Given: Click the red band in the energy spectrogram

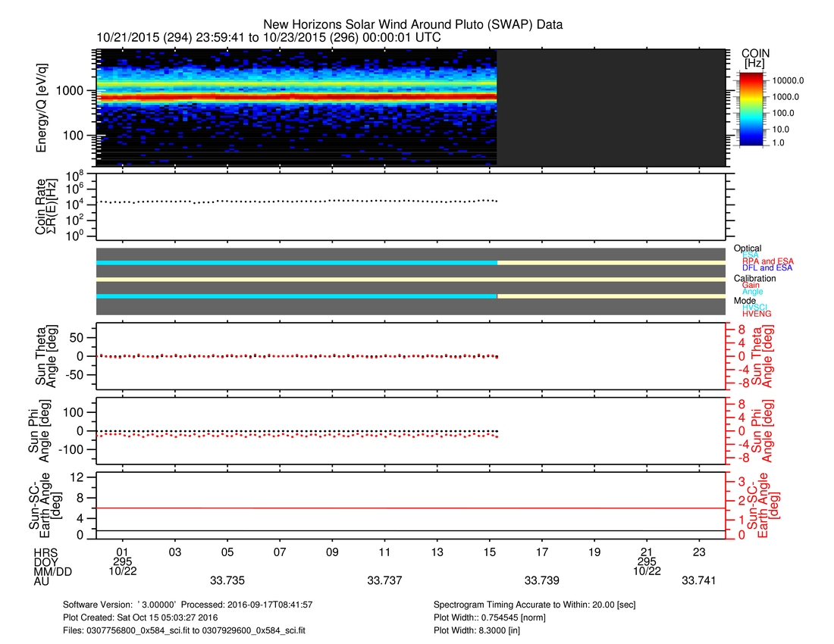Looking at the screenshot, I should [x=296, y=97].
